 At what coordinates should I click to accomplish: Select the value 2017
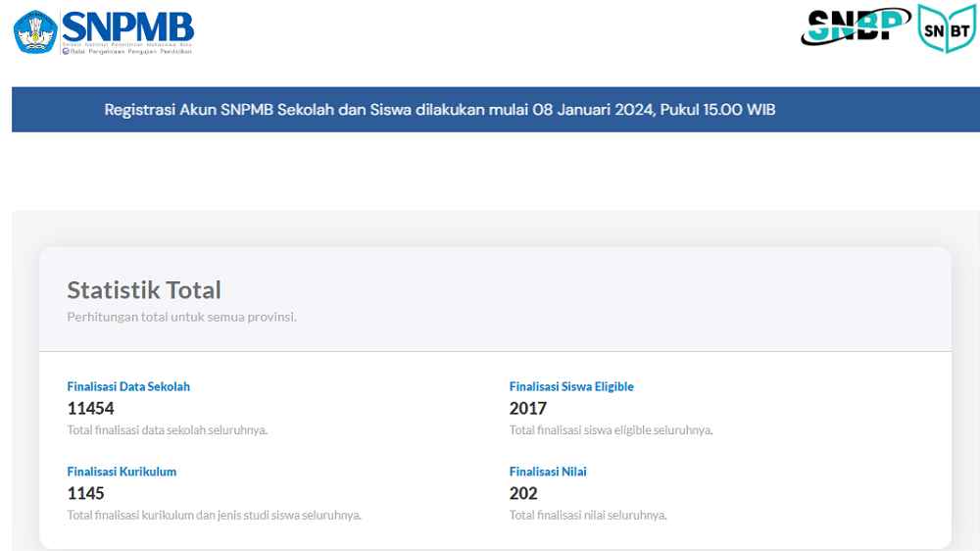click(527, 409)
